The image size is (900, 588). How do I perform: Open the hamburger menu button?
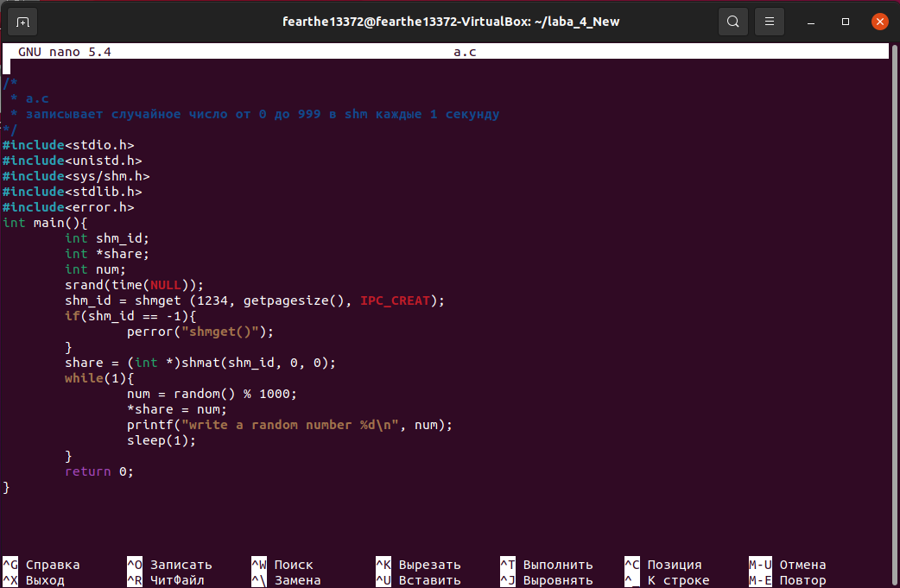pos(770,22)
